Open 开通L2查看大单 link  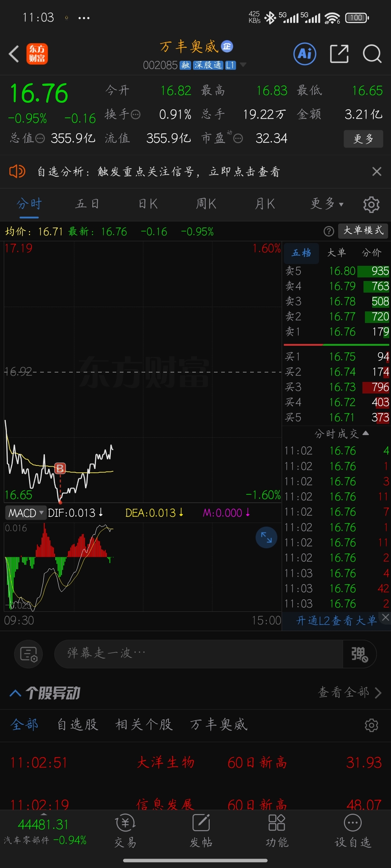coord(337,621)
